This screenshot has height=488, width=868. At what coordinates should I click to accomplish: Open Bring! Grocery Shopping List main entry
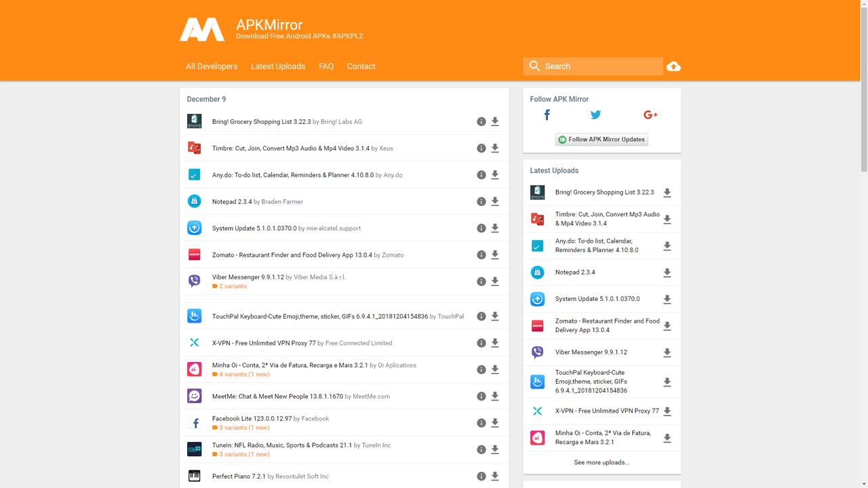point(261,122)
